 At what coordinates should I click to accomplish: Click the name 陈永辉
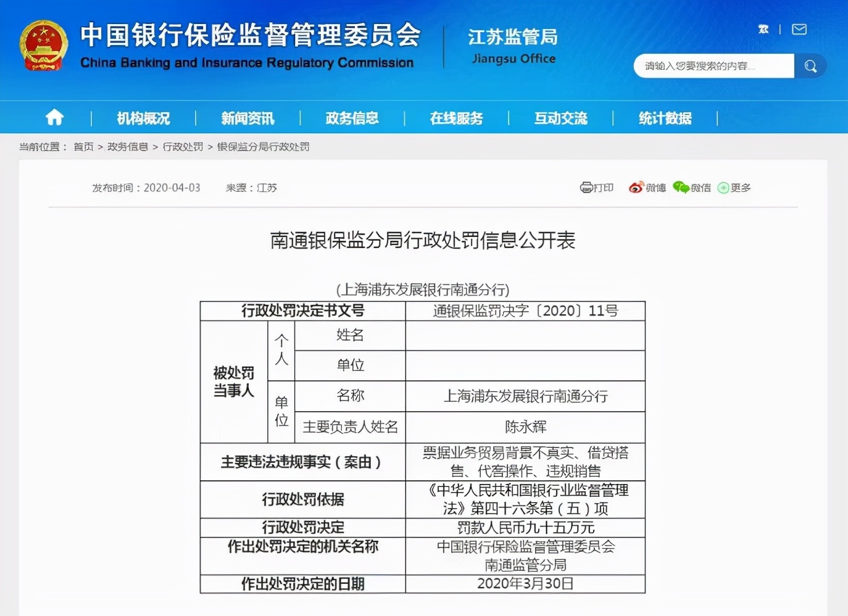[x=525, y=427]
